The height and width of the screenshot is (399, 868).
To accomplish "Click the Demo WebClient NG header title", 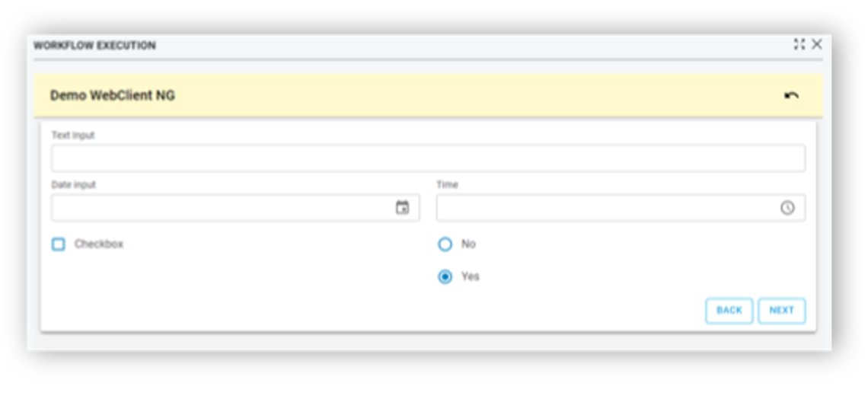I will [x=113, y=95].
